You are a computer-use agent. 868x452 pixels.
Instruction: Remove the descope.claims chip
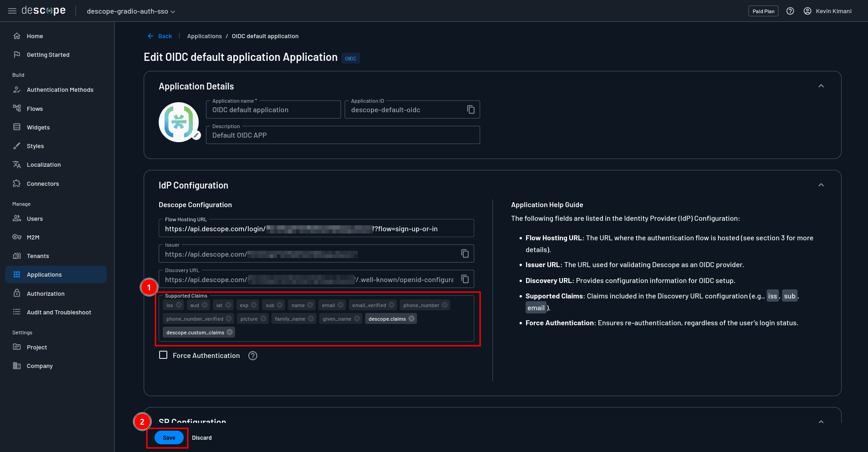point(411,319)
